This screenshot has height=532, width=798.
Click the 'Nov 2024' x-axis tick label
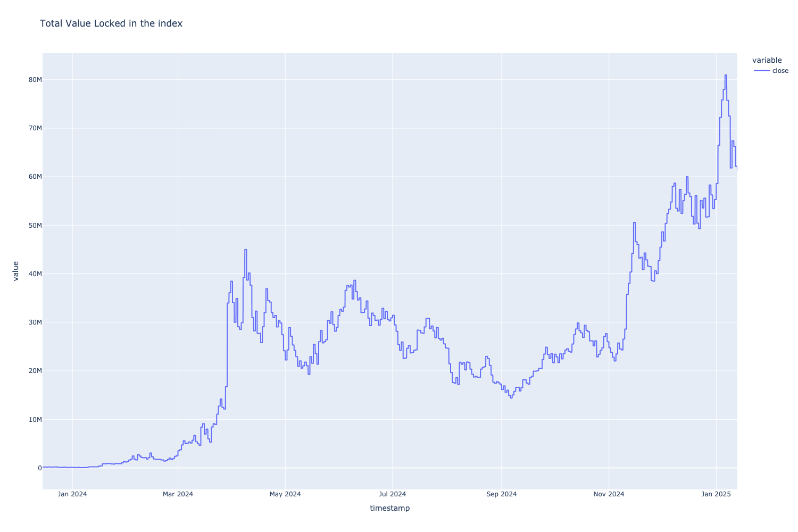(x=609, y=494)
